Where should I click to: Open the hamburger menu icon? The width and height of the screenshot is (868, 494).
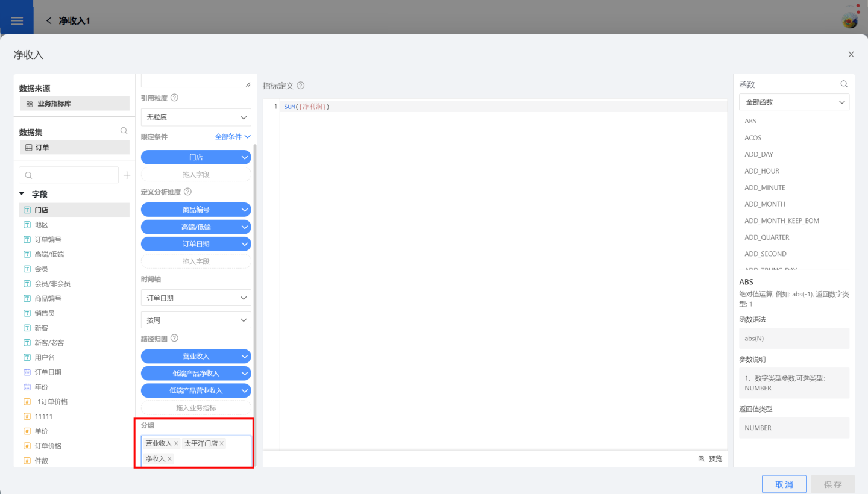(17, 21)
